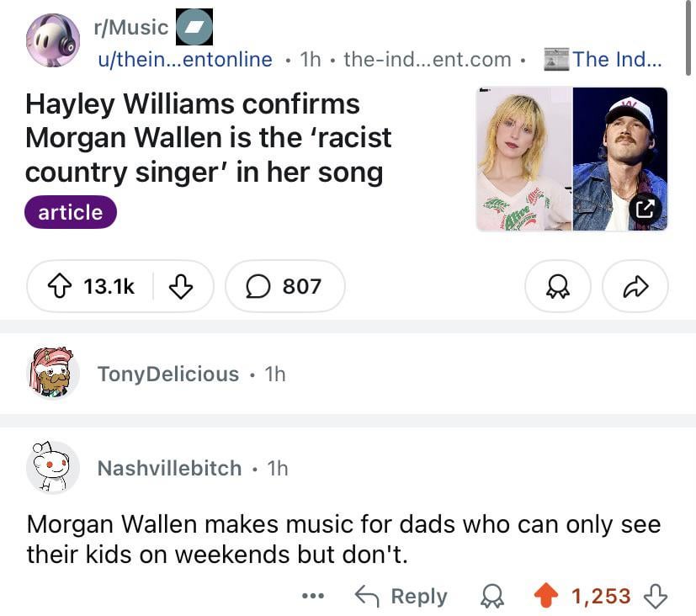This screenshot has width=696, height=616.
Task: Give an award to the post
Action: 557,287
